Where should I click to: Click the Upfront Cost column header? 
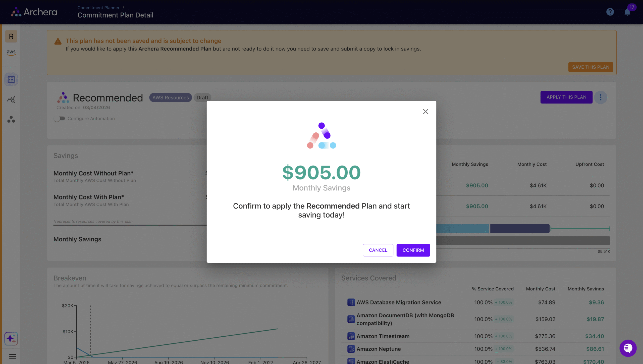coord(590,164)
